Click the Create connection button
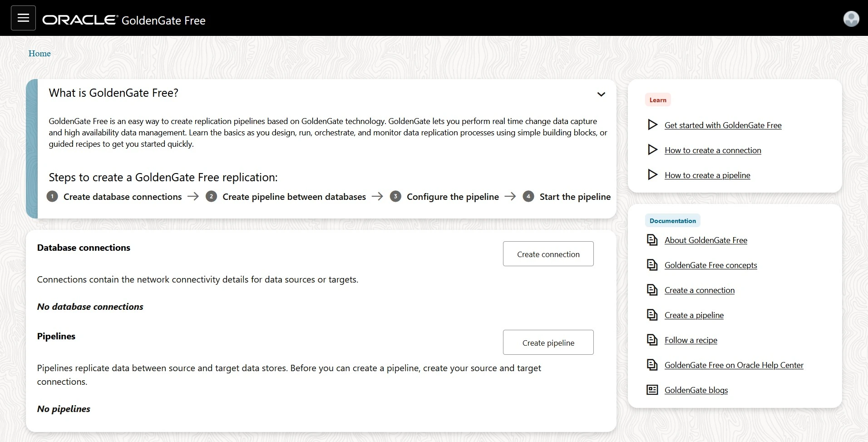 click(x=548, y=254)
